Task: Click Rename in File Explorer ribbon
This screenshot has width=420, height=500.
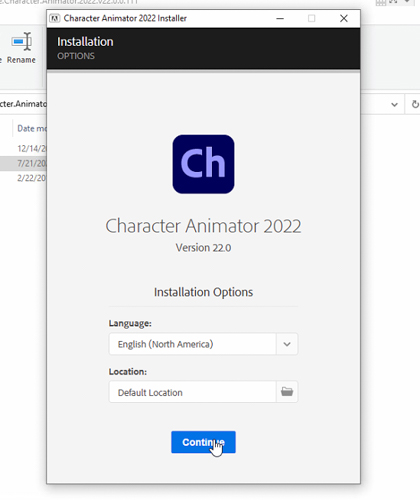Action: [x=21, y=48]
